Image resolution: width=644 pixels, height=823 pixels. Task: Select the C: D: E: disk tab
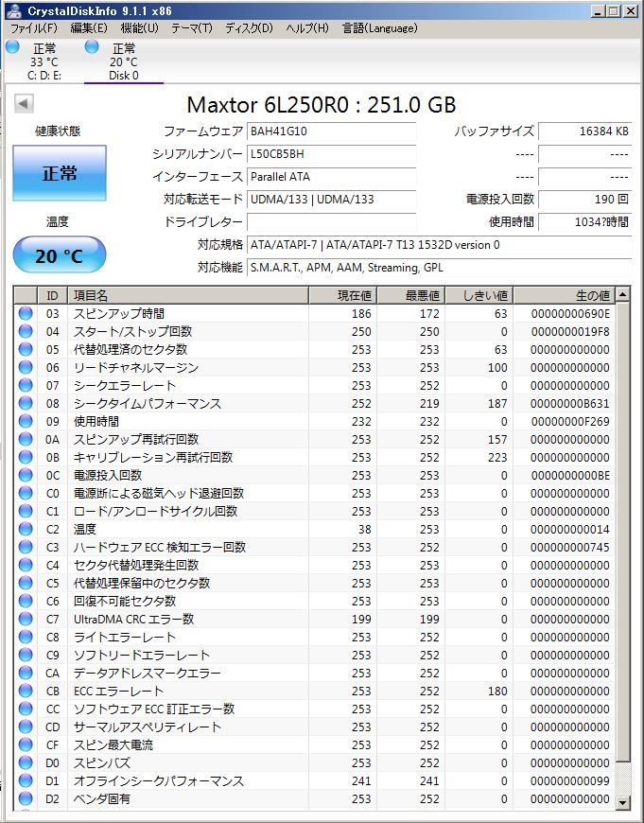(44, 61)
